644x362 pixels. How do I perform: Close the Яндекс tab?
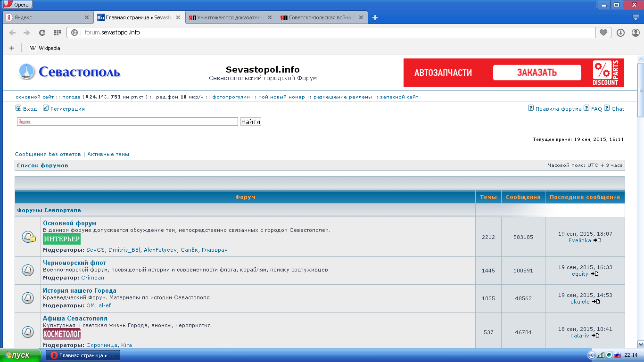coord(86,17)
